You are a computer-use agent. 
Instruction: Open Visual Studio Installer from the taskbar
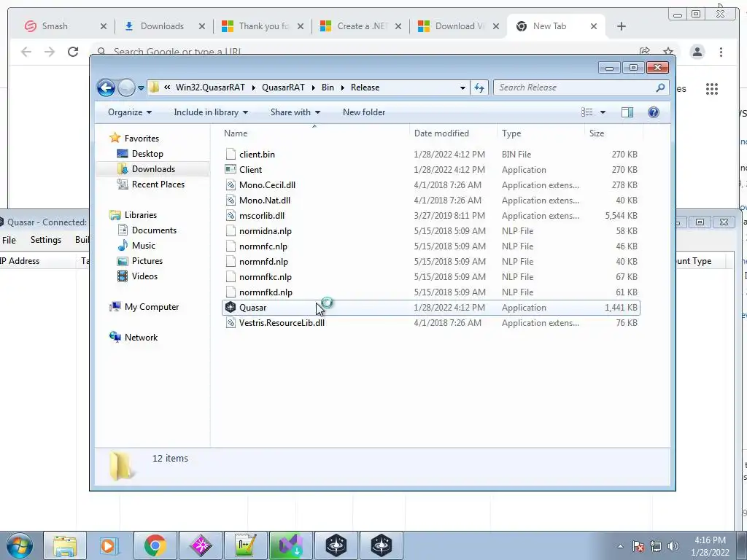(x=290, y=545)
